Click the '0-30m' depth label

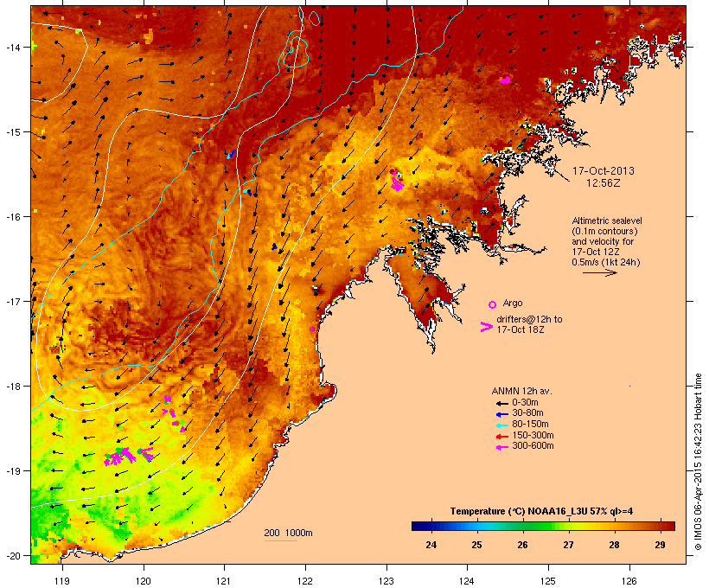point(525,402)
